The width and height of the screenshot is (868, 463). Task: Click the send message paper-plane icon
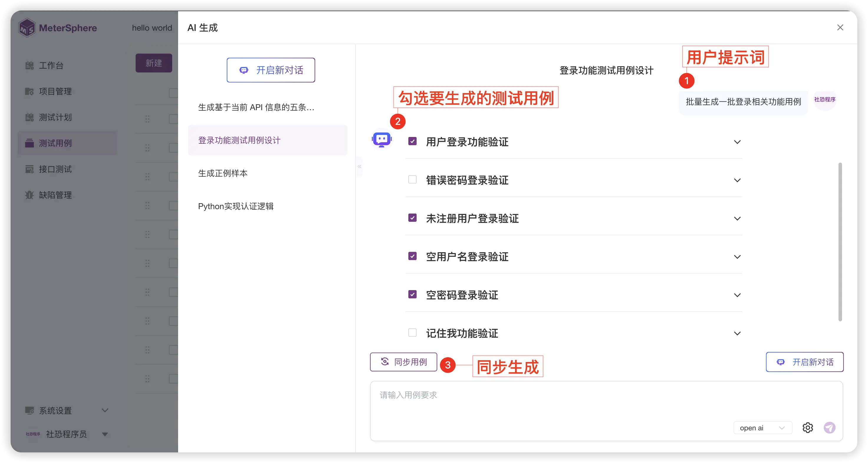(x=830, y=428)
